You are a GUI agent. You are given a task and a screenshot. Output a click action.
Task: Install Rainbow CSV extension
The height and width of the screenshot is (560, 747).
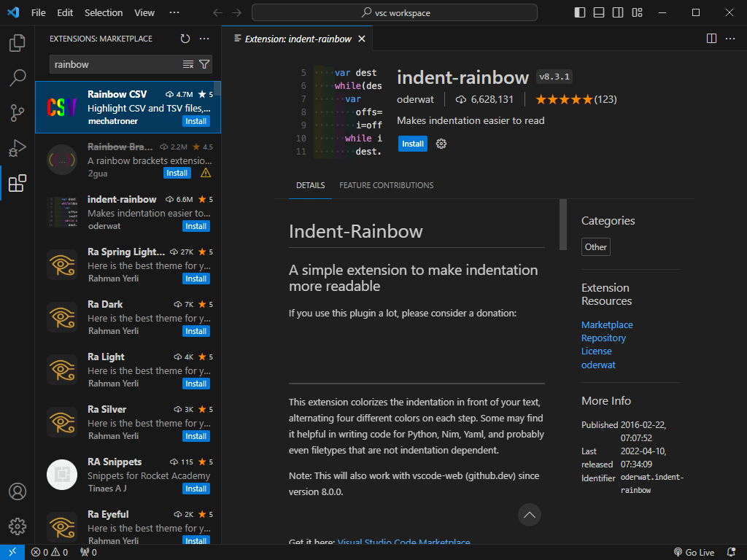(x=196, y=122)
